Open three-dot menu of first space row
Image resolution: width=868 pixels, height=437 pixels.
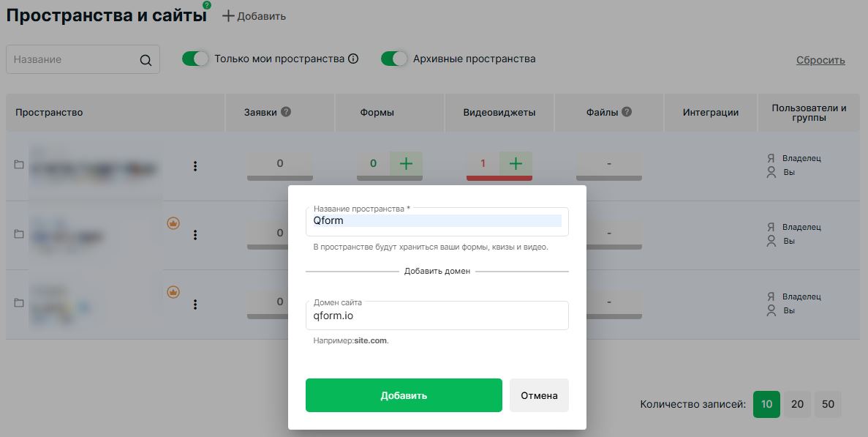tap(195, 166)
